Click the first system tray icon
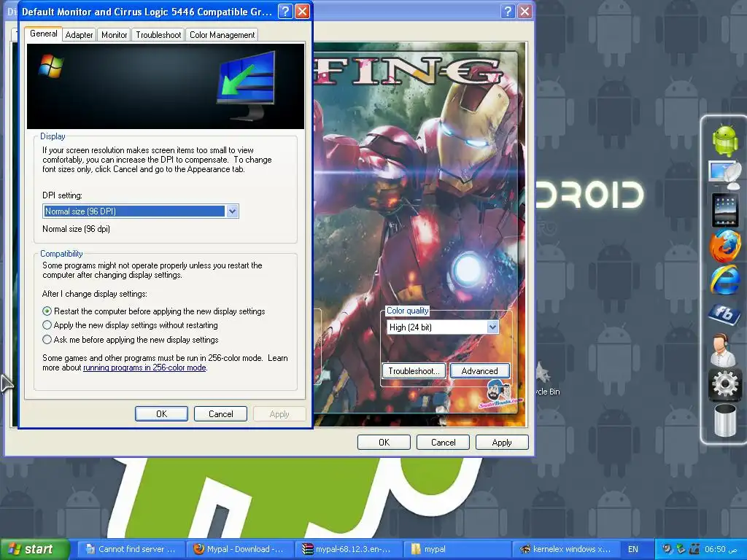 click(667, 549)
